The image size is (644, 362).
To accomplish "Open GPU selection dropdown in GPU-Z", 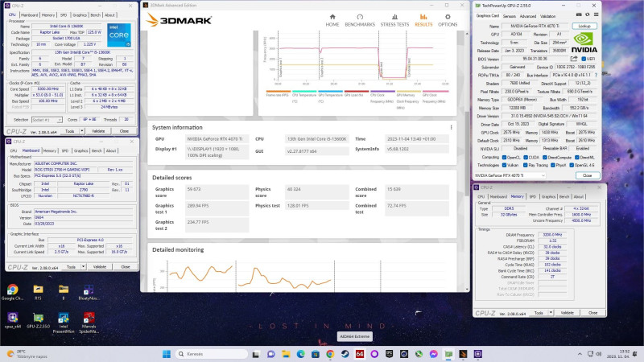I will (x=510, y=175).
